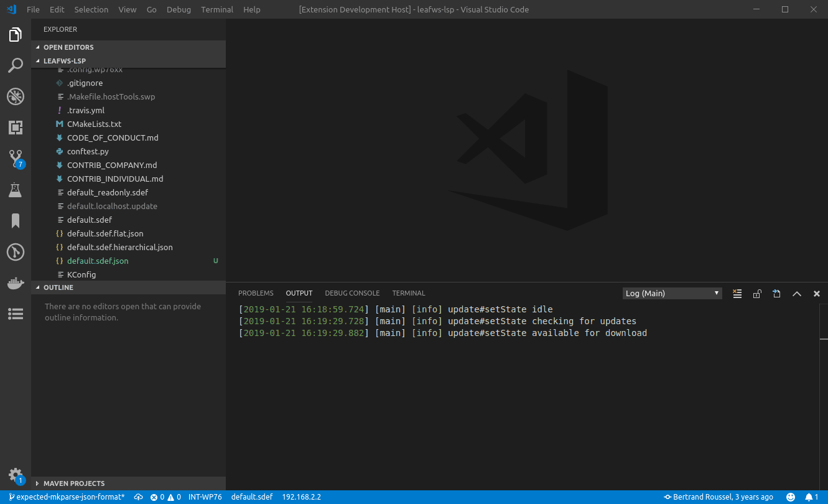Open the Debug view (crossed bug icon)
This screenshot has height=504, width=828.
[x=16, y=96]
